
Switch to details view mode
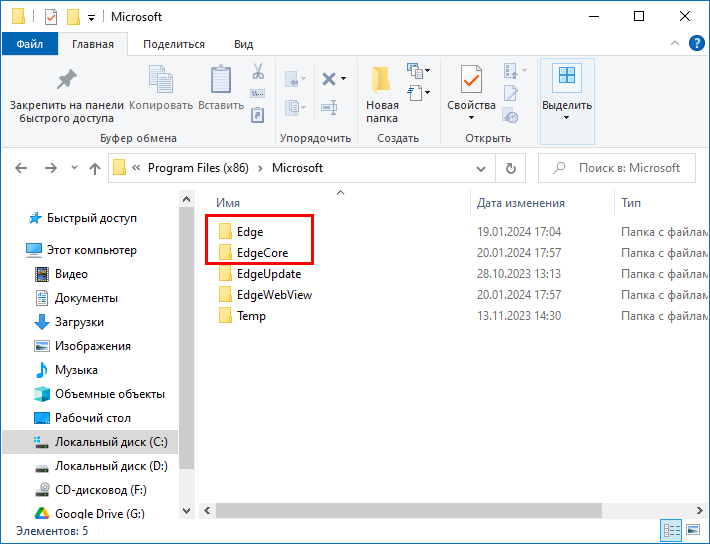click(x=671, y=530)
